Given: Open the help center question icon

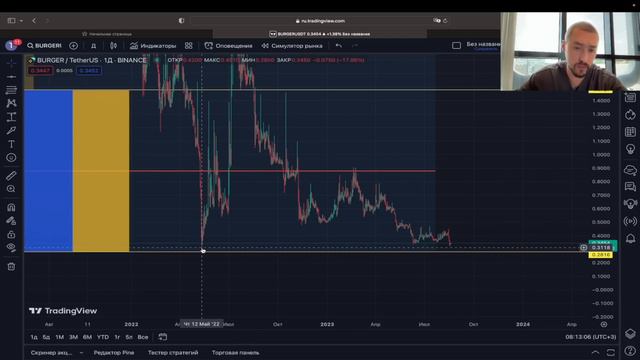Looking at the screenshot, I should [x=630, y=351].
